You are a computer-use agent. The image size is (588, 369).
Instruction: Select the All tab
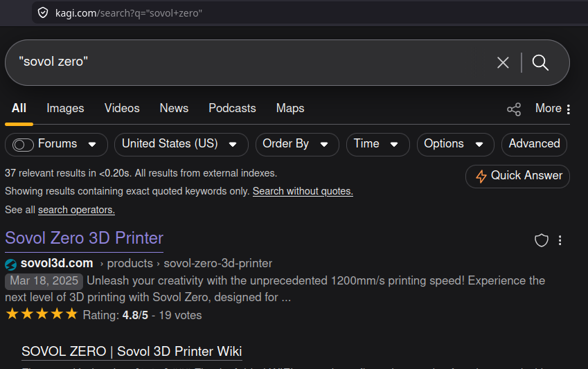[x=19, y=109]
